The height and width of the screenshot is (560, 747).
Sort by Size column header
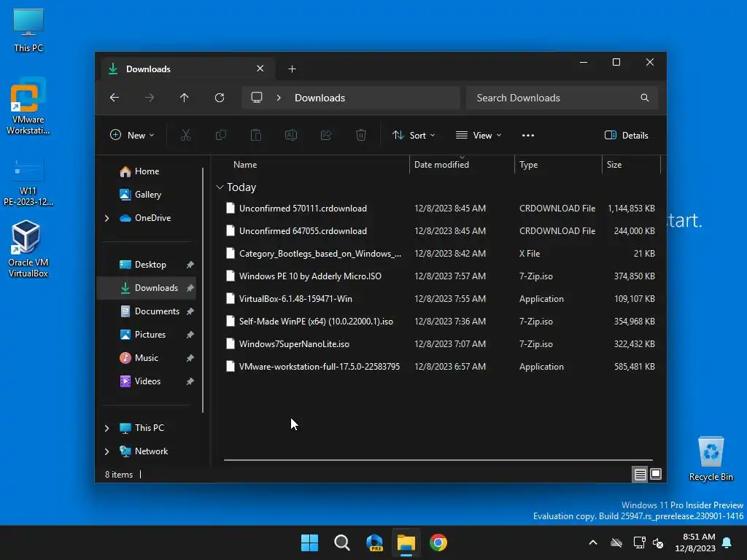coord(631,165)
